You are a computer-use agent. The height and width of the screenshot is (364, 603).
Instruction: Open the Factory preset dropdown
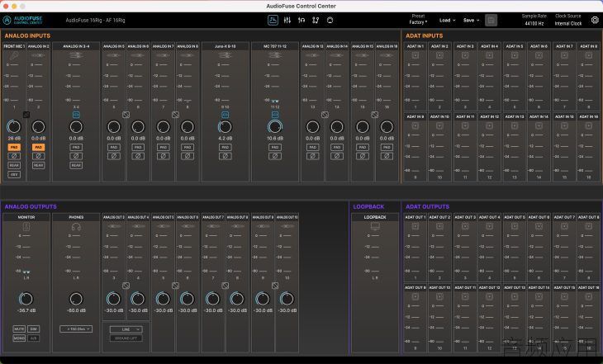418,22
